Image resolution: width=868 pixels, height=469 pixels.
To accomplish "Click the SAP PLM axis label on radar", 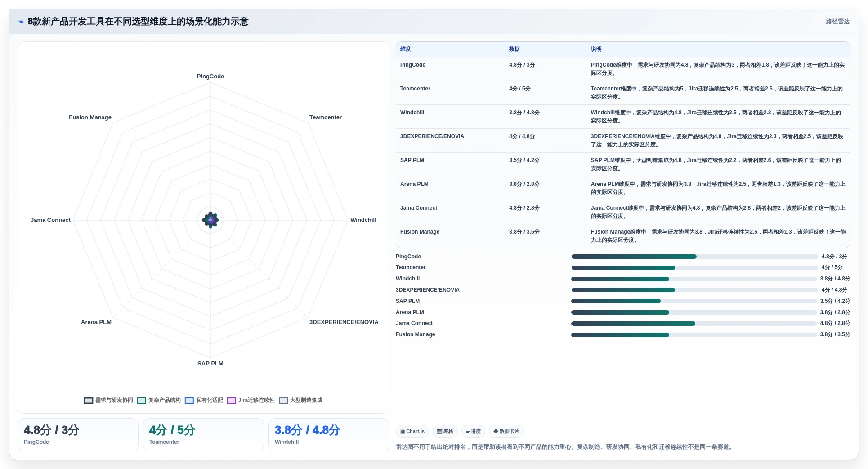I will point(210,364).
